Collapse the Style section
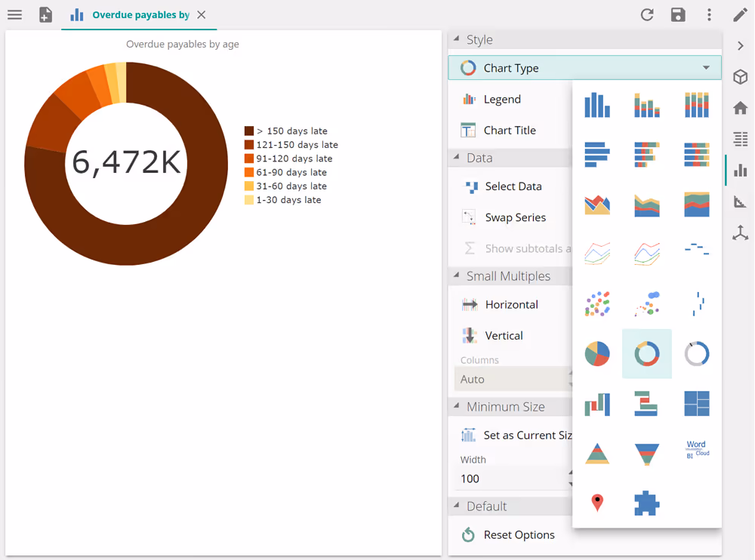 pyautogui.click(x=457, y=40)
